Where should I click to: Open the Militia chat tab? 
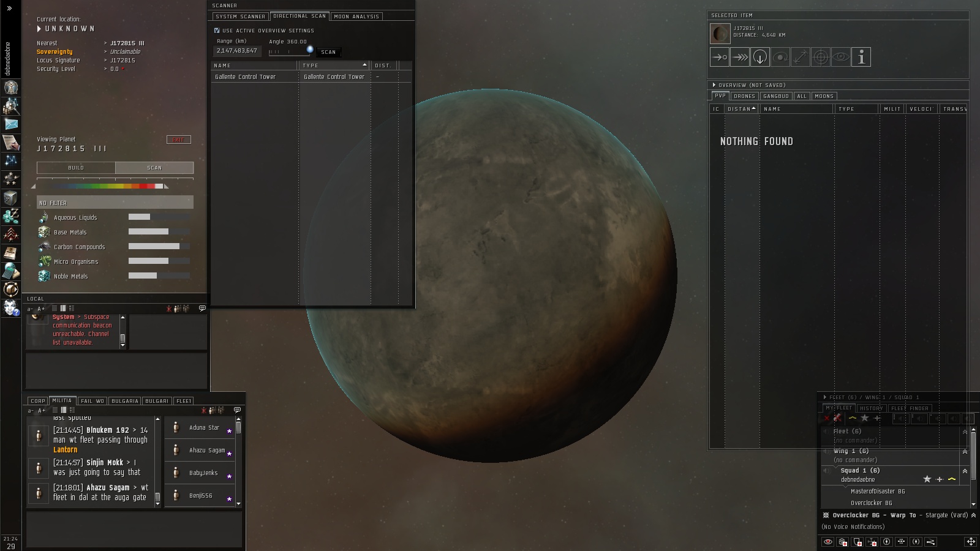tap(62, 400)
